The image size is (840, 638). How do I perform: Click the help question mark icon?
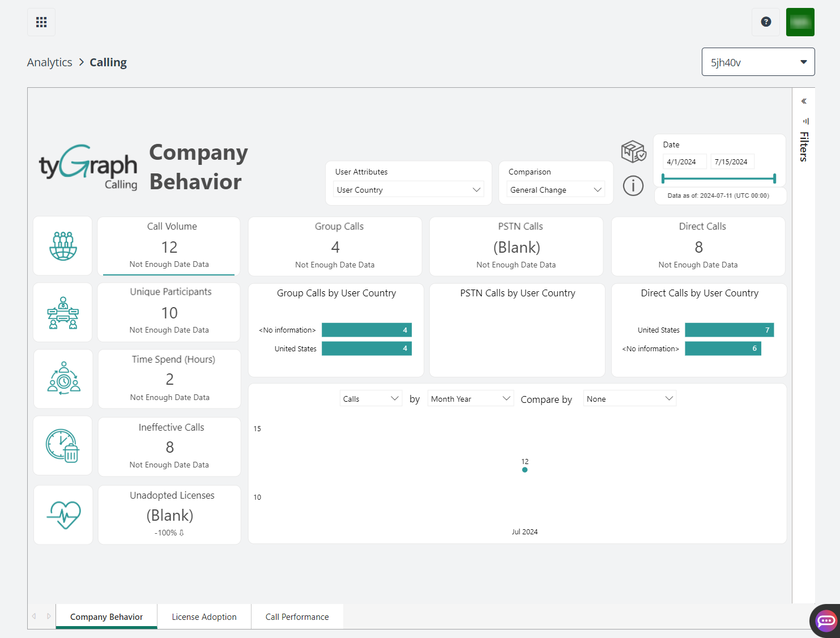pos(766,22)
